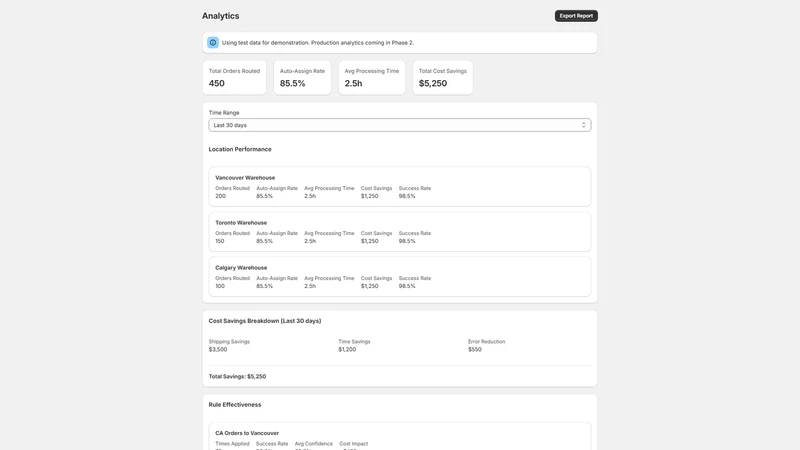Click the Vancouver Warehouse title
The height and width of the screenshot is (450, 800).
[x=245, y=178]
